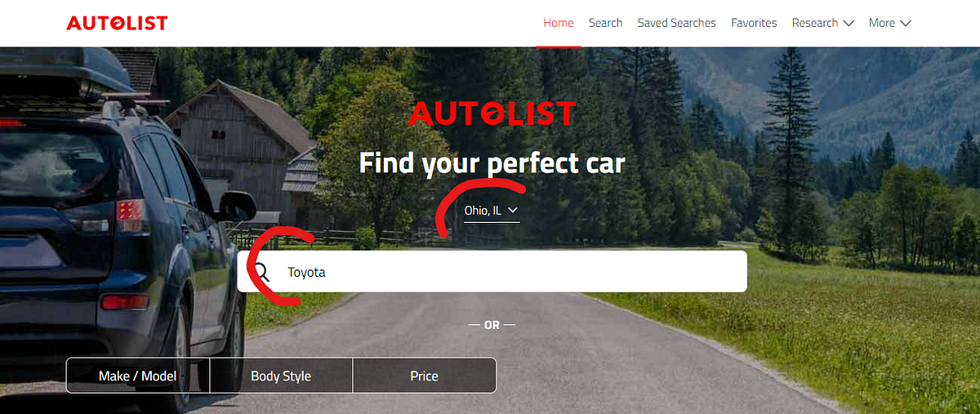Image resolution: width=980 pixels, height=414 pixels.
Task: Choose the Body Style button
Action: point(281,376)
